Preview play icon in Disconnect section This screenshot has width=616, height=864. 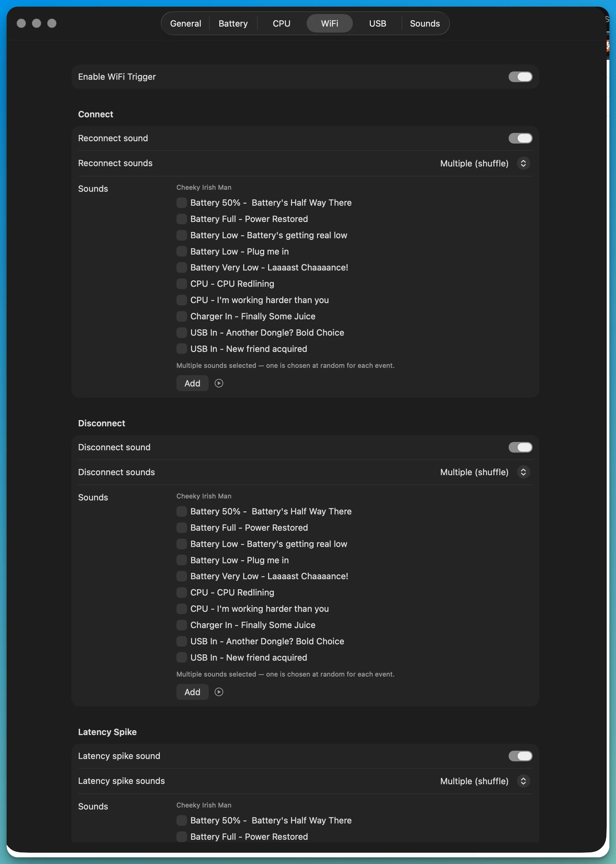tap(219, 692)
